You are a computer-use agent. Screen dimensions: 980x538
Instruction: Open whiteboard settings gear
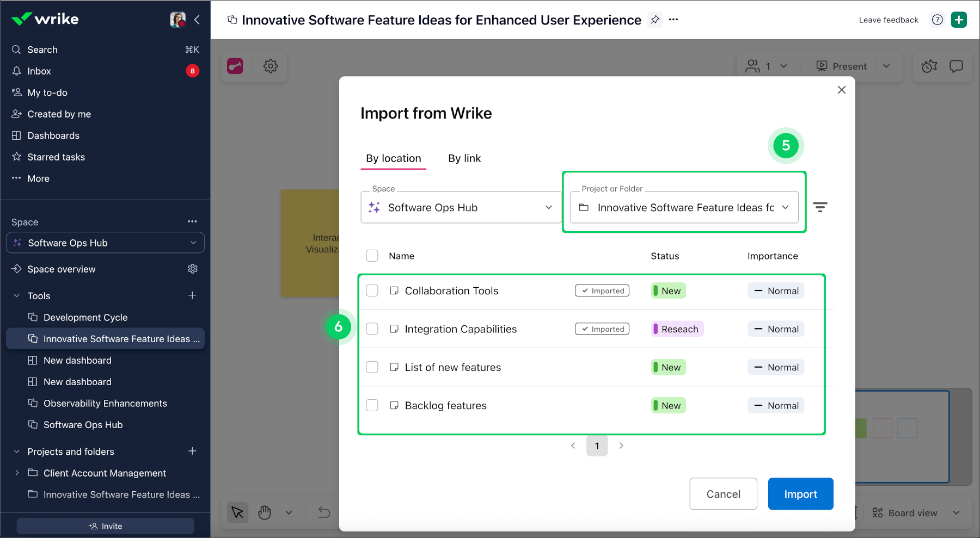[271, 66]
